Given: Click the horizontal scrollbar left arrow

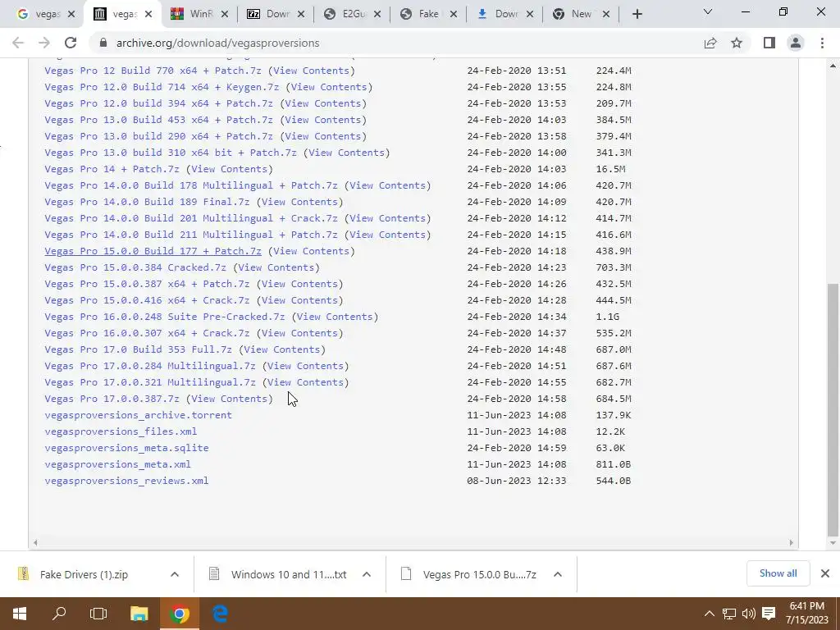Looking at the screenshot, I should click(x=35, y=543).
